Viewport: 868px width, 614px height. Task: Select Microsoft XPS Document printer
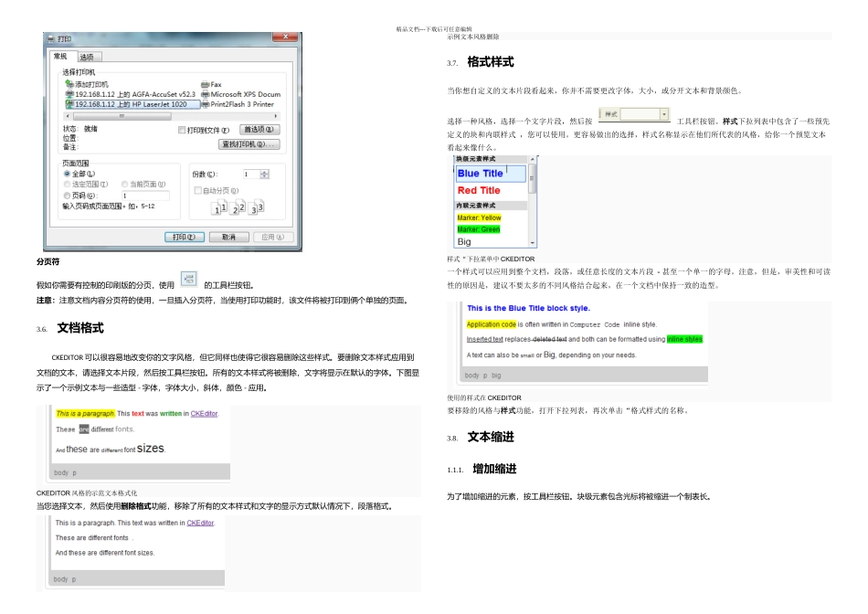pyautogui.click(x=241, y=94)
